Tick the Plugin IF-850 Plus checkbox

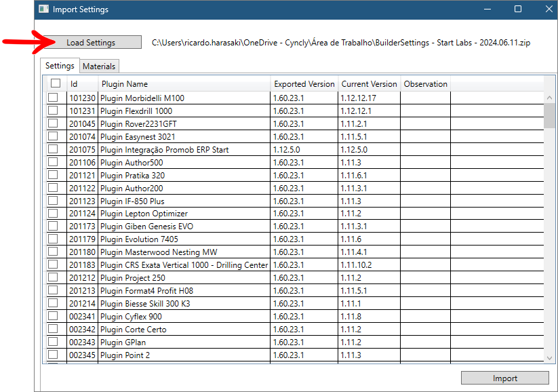[x=53, y=200]
